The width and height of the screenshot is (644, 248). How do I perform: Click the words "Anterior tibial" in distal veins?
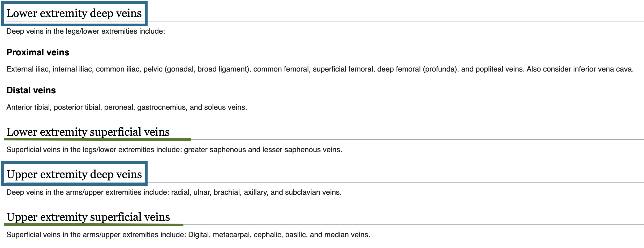(x=28, y=107)
